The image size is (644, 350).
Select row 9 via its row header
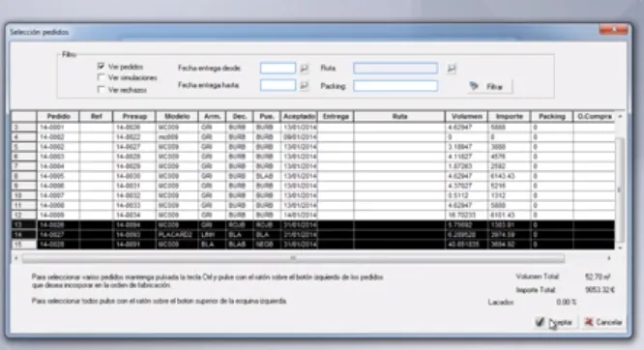[x=24, y=186]
